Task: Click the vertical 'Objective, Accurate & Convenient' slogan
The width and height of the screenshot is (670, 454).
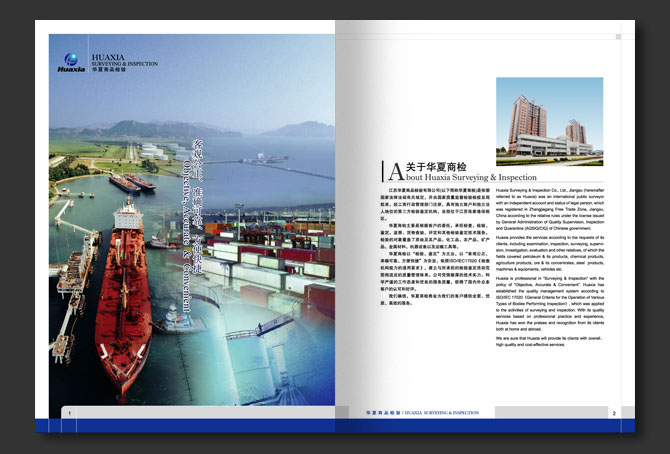Action: tap(186, 236)
